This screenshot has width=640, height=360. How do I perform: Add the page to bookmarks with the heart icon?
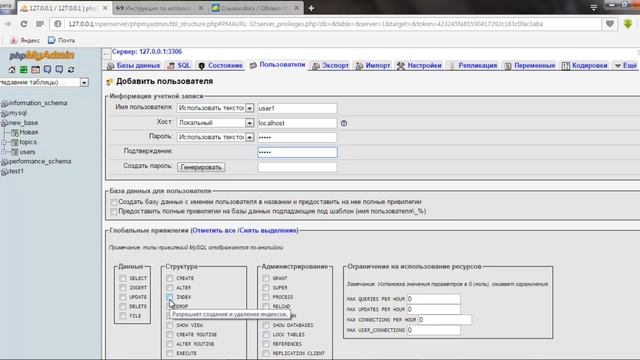[610, 24]
